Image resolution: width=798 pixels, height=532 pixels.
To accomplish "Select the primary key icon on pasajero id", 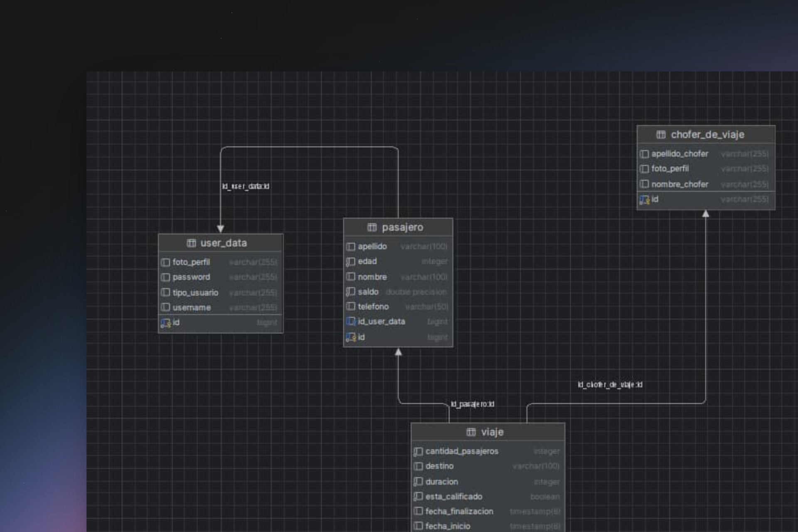I will point(350,337).
